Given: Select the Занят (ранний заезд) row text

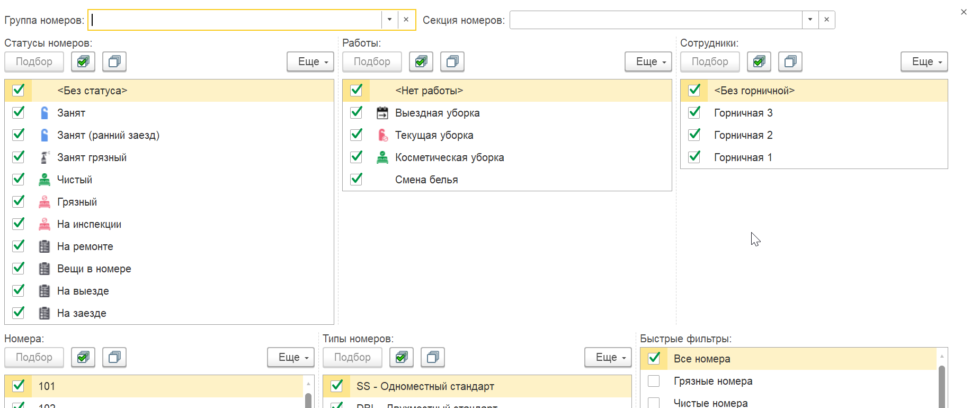Looking at the screenshot, I should point(108,135).
